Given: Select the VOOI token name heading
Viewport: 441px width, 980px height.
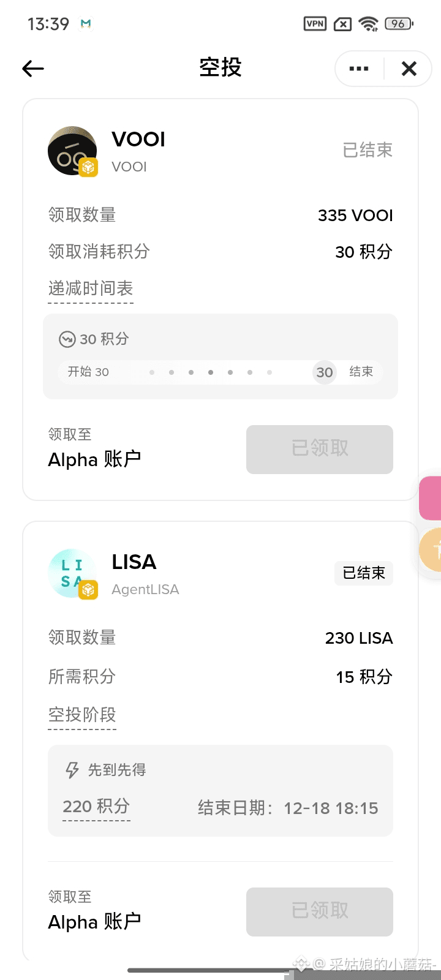Looking at the screenshot, I should (x=138, y=140).
